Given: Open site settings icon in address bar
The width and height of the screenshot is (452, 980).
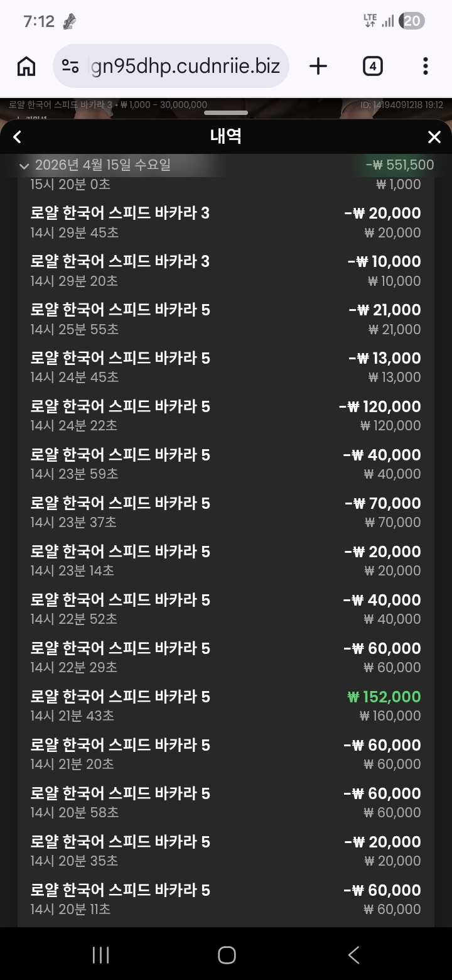Looking at the screenshot, I should (70, 66).
